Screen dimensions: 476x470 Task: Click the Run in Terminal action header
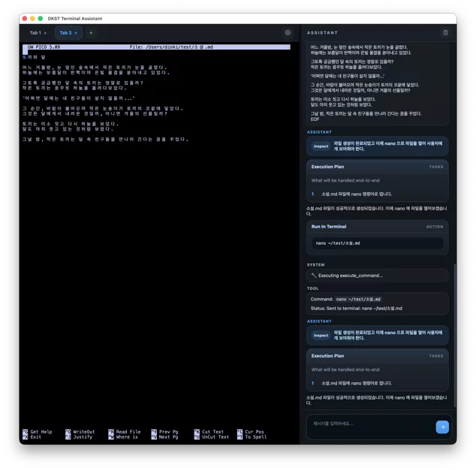click(378, 227)
